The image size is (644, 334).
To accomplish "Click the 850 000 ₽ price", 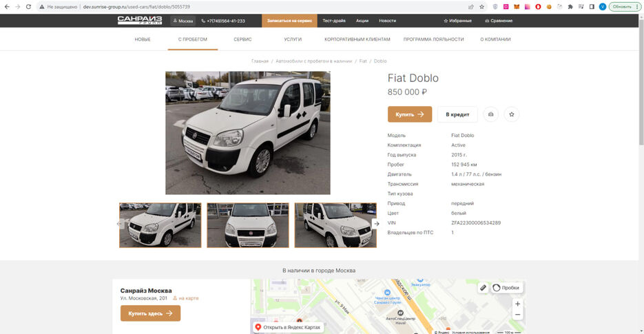I will pyautogui.click(x=407, y=92).
